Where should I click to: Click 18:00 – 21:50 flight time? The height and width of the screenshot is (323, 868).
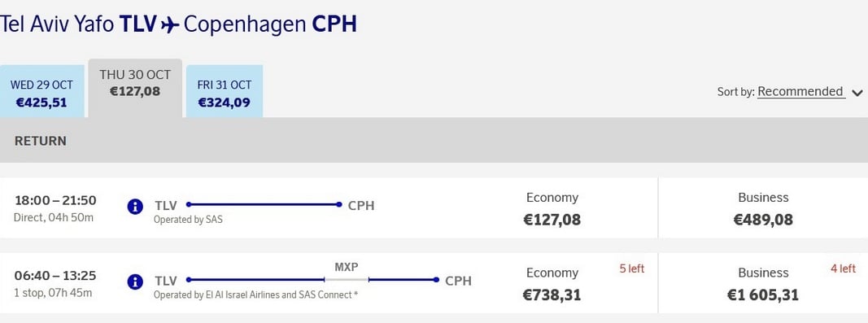[x=55, y=200]
